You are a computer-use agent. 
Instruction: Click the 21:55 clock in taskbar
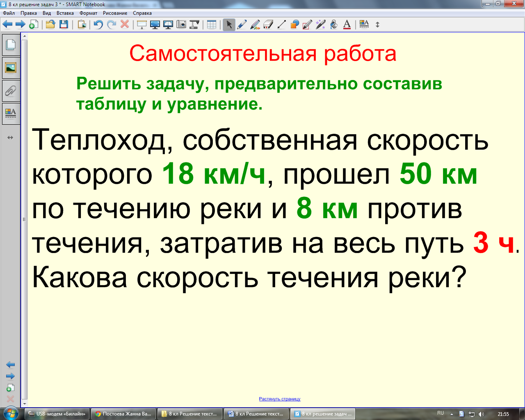click(503, 414)
